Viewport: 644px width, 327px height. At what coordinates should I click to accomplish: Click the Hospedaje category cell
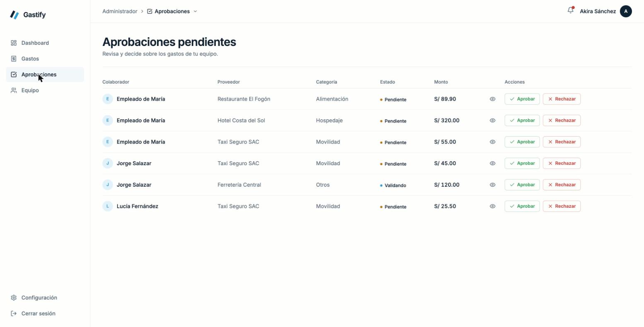pos(329,120)
